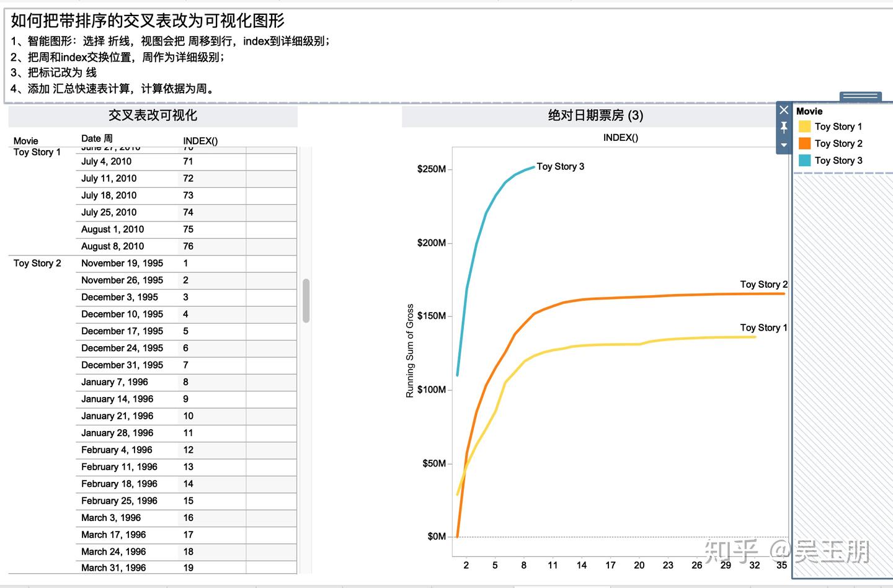Close the Movie color legend

click(784, 110)
